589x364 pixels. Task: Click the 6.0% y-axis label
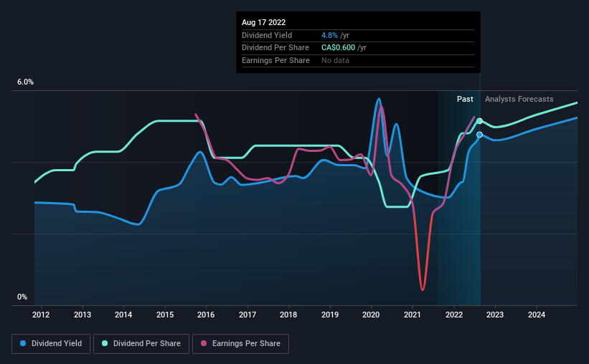click(25, 82)
